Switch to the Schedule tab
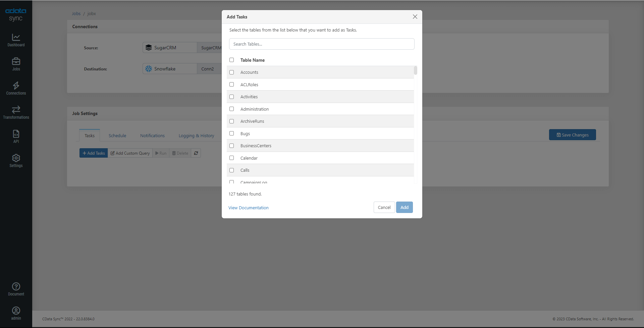 pos(117,135)
